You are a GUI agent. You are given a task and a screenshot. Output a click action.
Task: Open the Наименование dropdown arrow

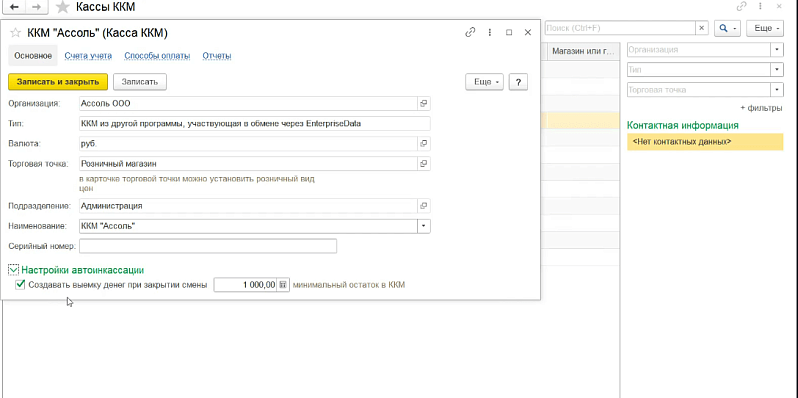pyautogui.click(x=424, y=226)
